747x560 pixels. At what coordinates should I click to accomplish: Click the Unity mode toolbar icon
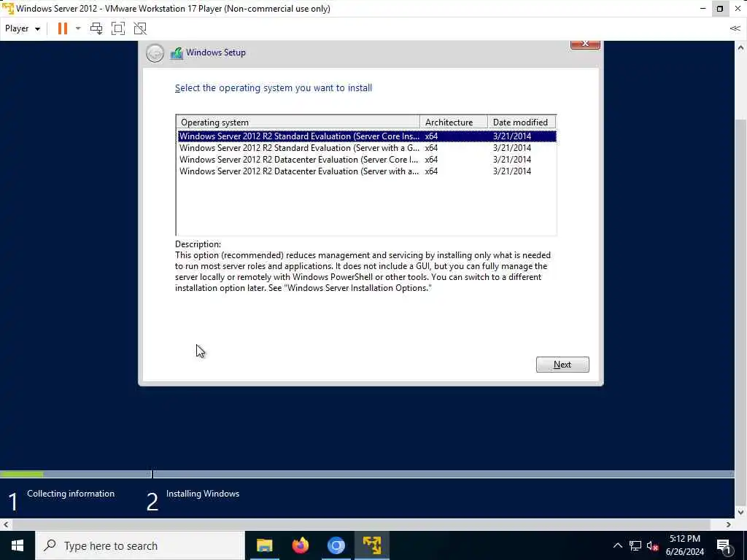coord(140,28)
